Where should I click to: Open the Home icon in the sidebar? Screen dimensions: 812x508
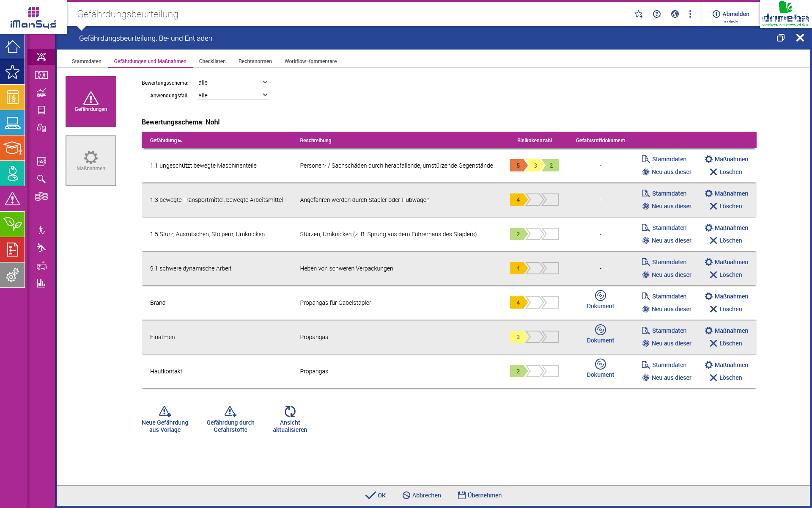point(12,47)
